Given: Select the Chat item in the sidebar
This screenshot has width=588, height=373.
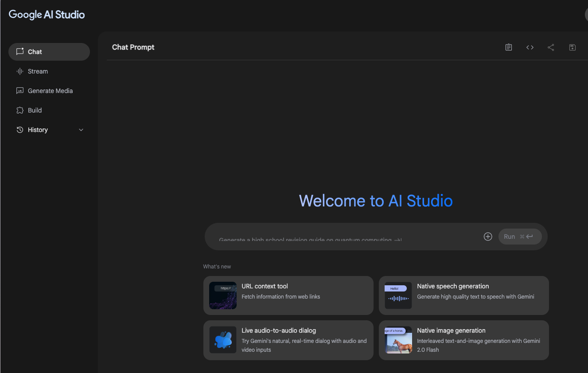Looking at the screenshot, I should [49, 52].
